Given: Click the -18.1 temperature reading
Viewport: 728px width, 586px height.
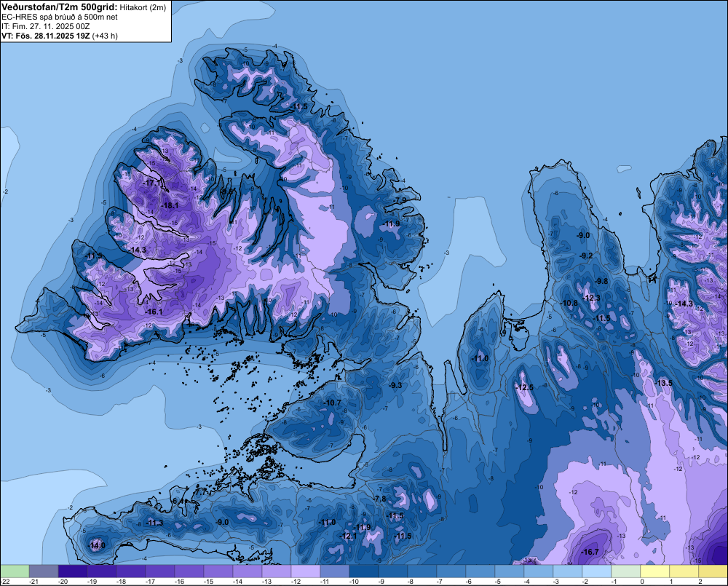Looking at the screenshot, I should (x=170, y=205).
